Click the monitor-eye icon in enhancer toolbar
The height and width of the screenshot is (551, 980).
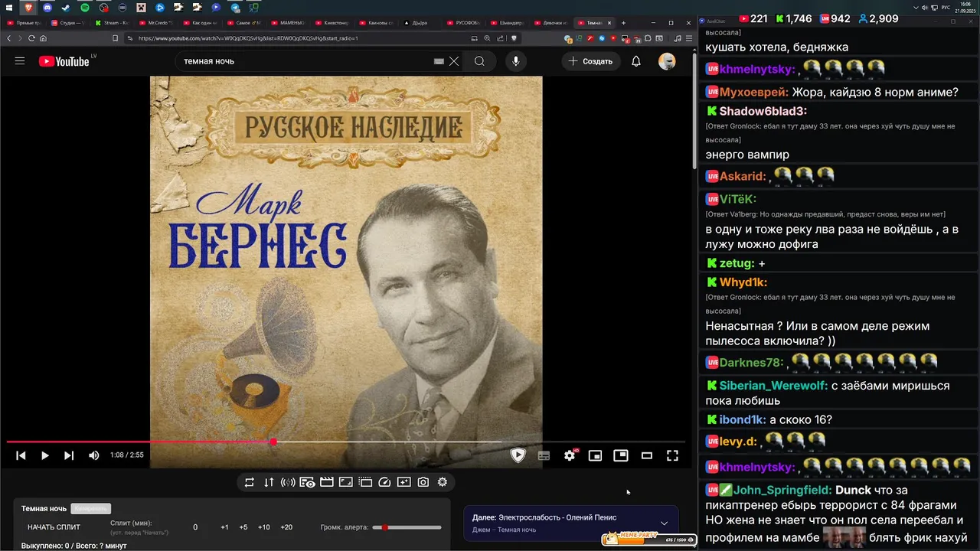pyautogui.click(x=307, y=482)
